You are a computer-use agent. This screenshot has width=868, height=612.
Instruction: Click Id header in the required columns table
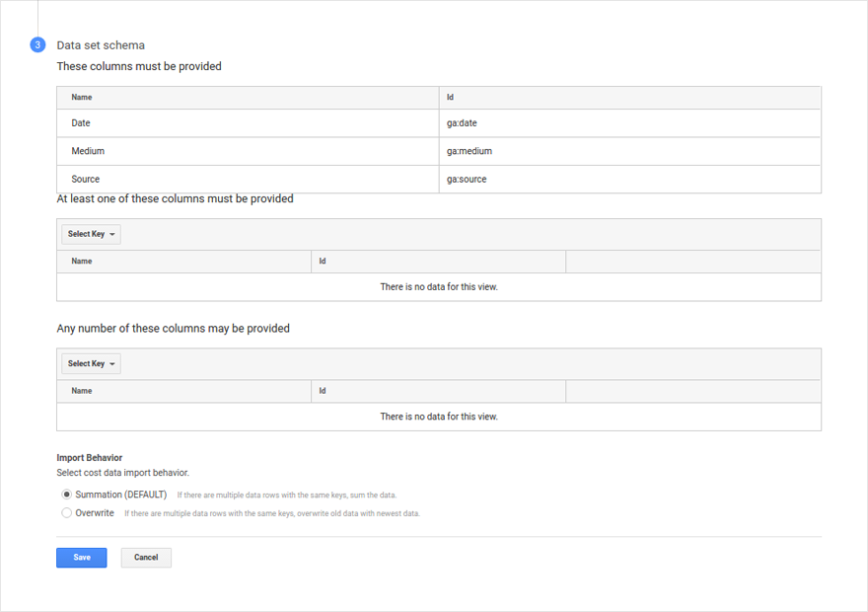(x=450, y=98)
